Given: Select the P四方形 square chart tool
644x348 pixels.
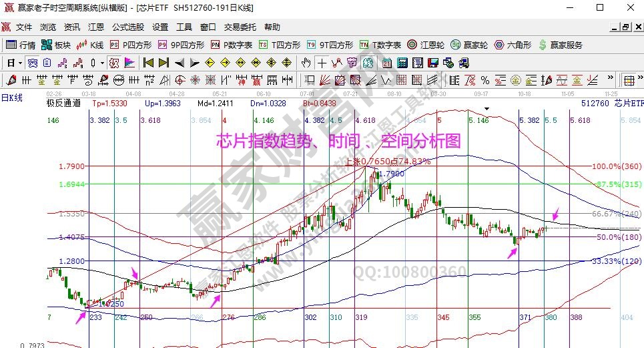Looking at the screenshot, I should pyautogui.click(x=131, y=45).
